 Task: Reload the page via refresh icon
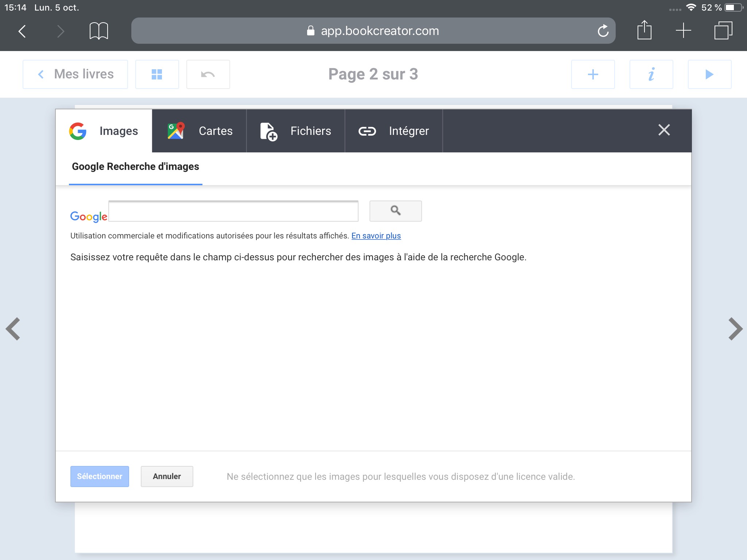click(603, 31)
